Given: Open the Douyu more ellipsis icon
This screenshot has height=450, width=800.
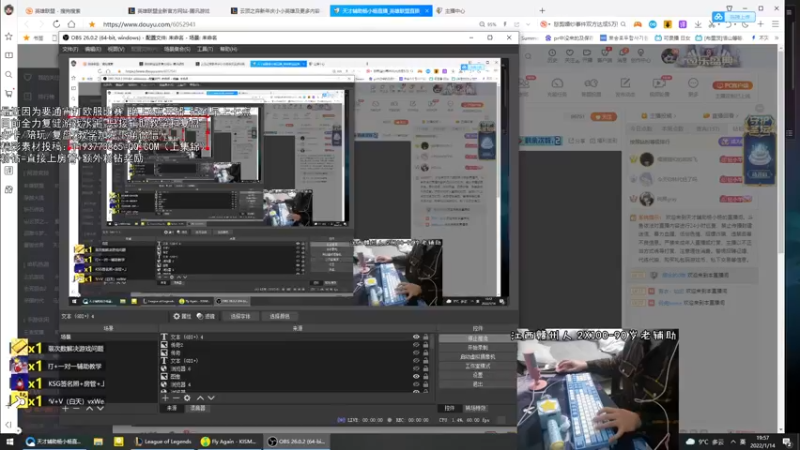Looking at the screenshot, I should click(693, 83).
